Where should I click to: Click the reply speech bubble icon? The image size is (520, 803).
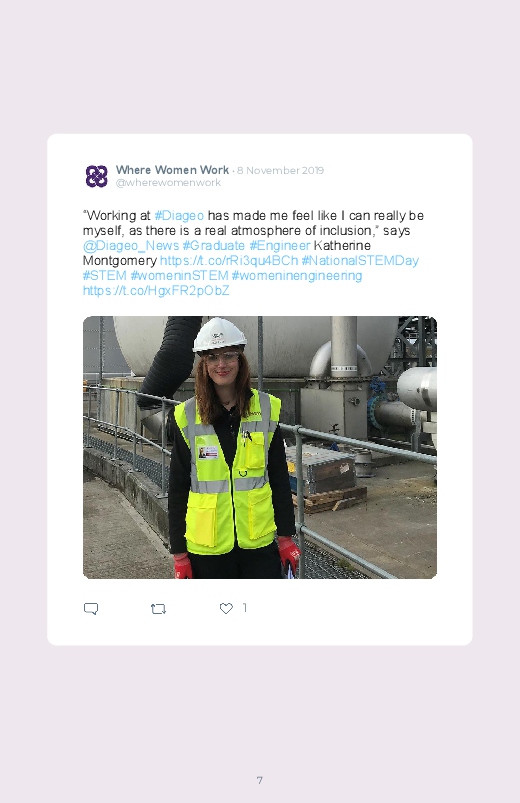tap(91, 608)
